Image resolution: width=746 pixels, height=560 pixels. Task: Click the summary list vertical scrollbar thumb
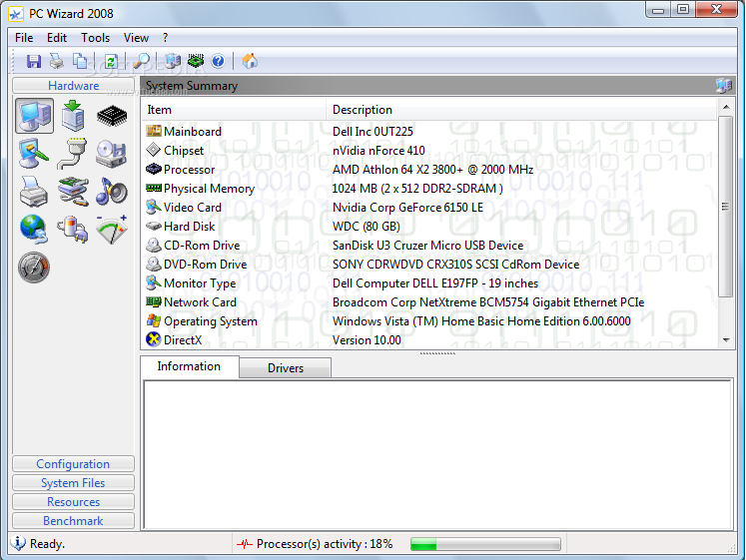726,207
